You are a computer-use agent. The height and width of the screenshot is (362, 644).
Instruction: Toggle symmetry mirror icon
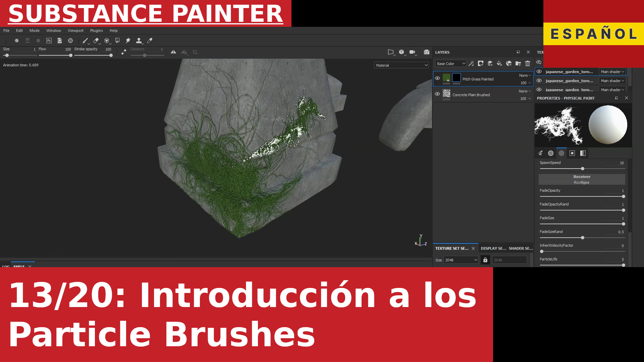173,52
